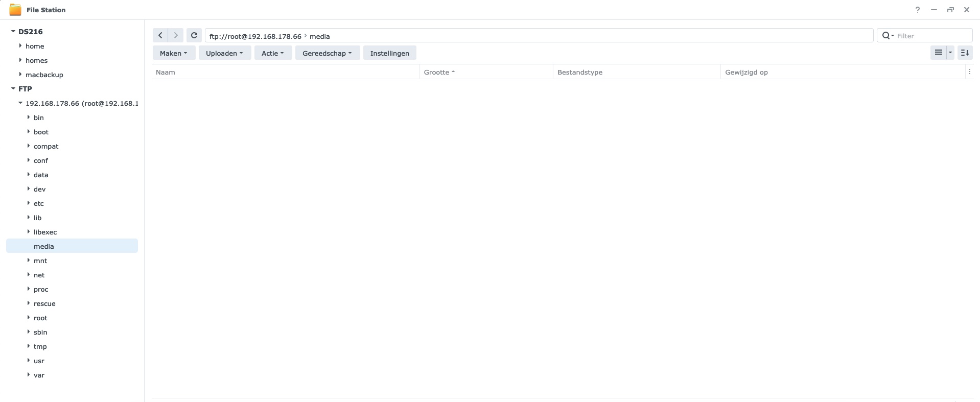
Task: Open the sort order icon
Action: [965, 53]
